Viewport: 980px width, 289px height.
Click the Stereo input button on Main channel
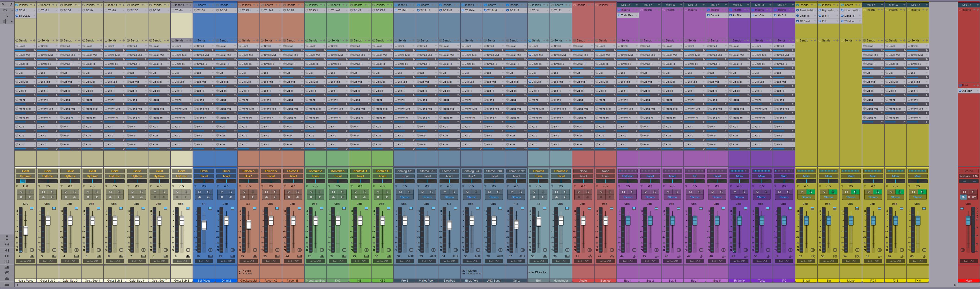pyautogui.click(x=968, y=171)
